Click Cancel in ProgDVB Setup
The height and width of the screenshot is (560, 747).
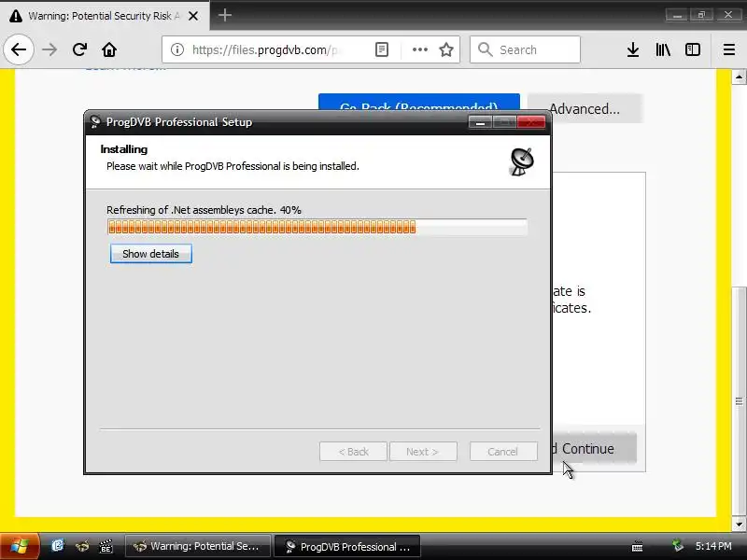503,452
